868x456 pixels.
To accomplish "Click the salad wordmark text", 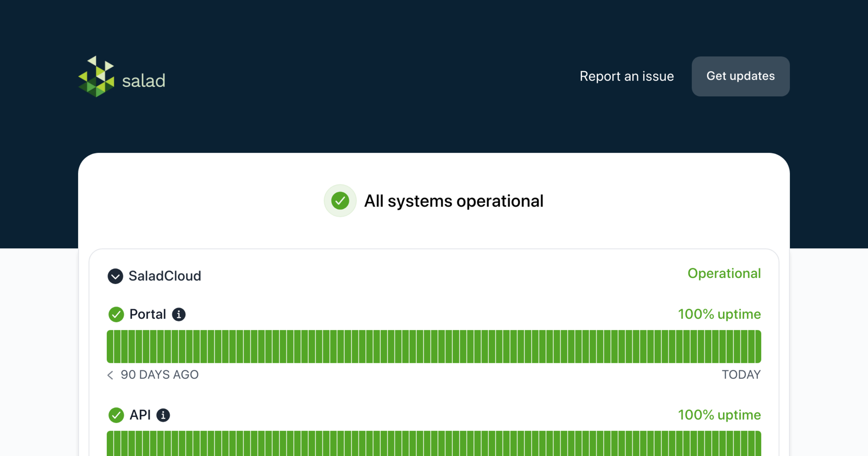I will (x=144, y=81).
